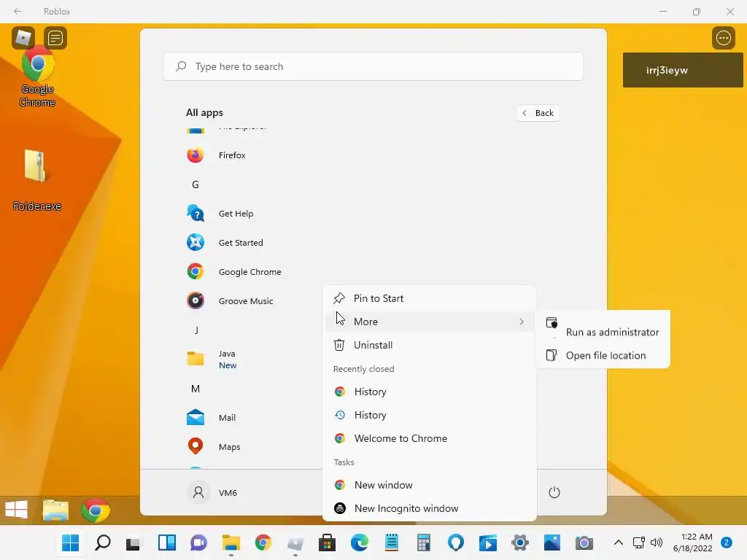
Task: Click the Windows 11 Start button
Action: point(71,542)
